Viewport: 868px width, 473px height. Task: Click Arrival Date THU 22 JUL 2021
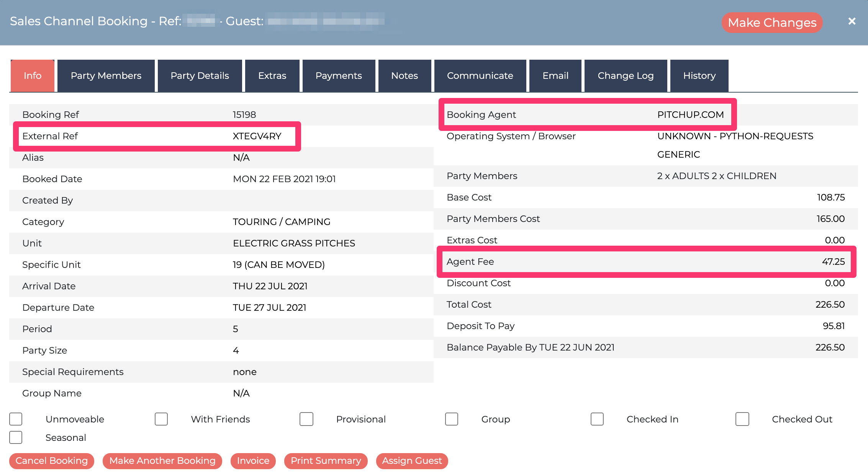pyautogui.click(x=270, y=286)
